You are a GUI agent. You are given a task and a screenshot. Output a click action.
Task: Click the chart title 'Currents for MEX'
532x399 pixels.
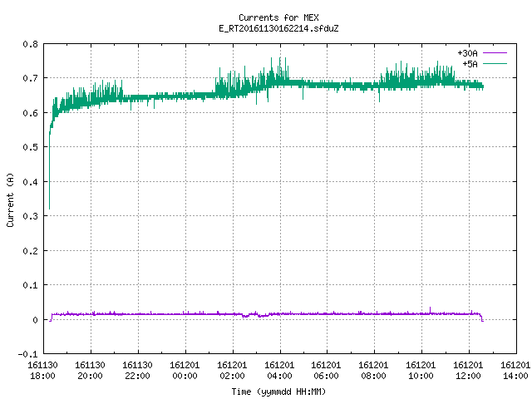pyautogui.click(x=278, y=17)
